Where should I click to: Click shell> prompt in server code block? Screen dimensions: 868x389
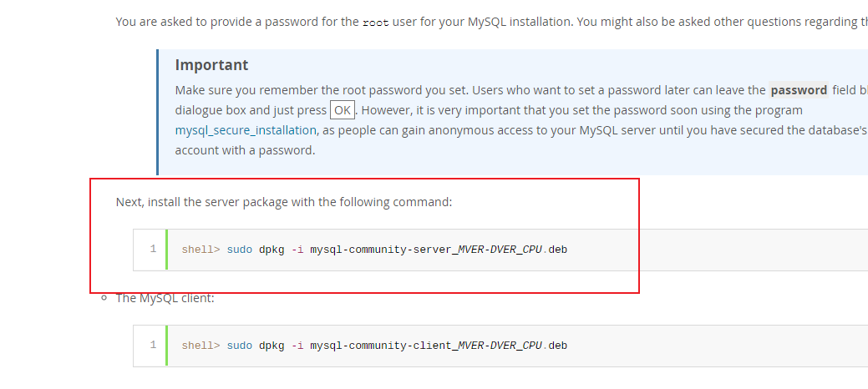pos(201,250)
